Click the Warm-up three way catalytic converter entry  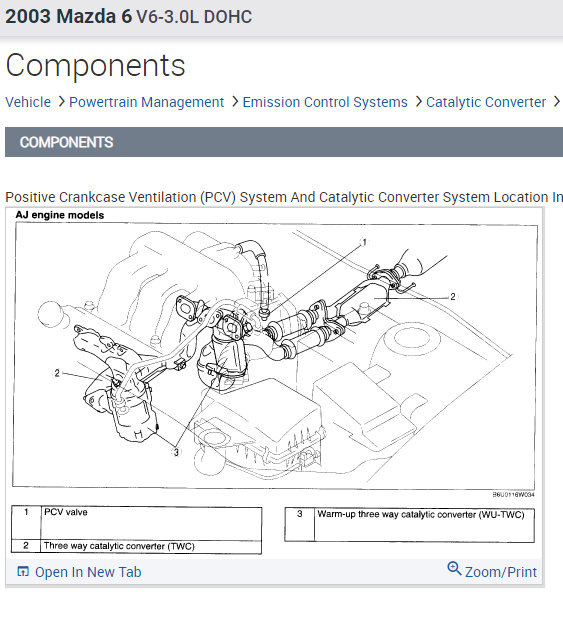421,515
